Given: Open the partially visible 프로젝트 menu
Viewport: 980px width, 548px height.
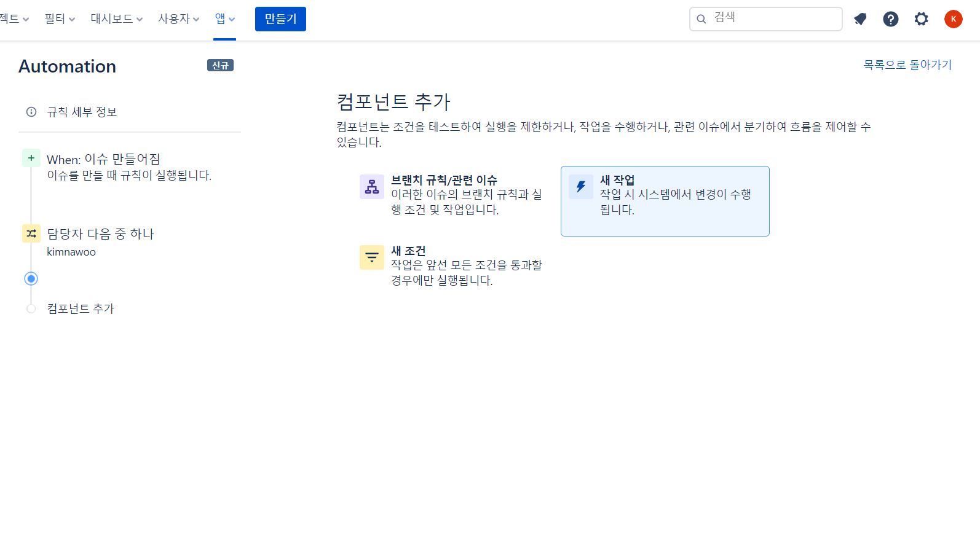Looking at the screenshot, I should coord(14,19).
